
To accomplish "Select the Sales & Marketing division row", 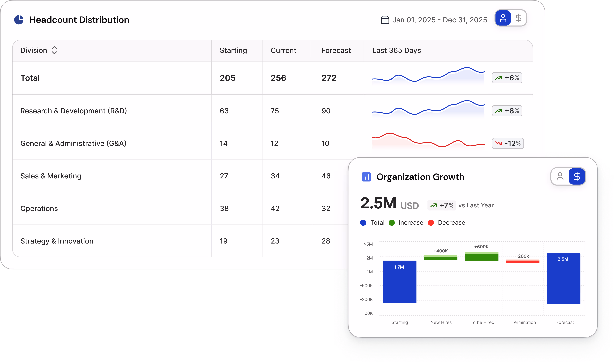I will click(51, 176).
